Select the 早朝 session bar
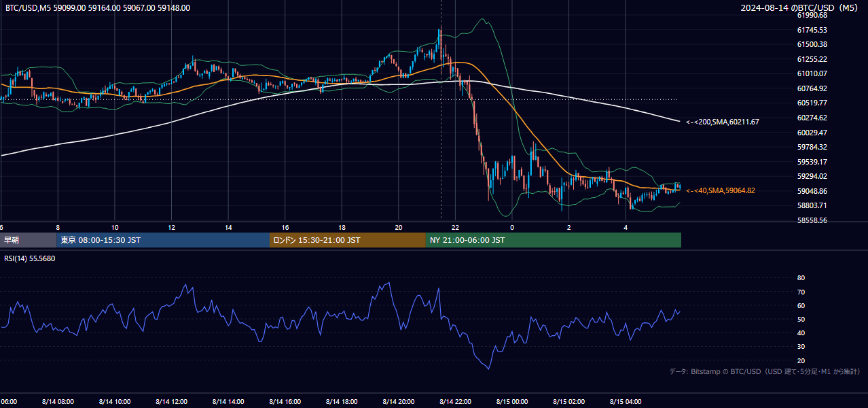The width and height of the screenshot is (868, 408). 28,240
